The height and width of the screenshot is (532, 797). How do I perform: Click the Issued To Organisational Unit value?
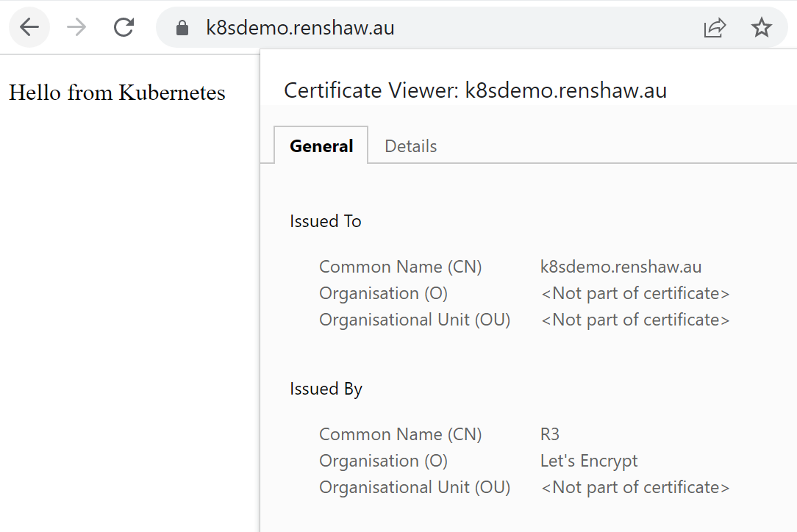[x=635, y=320]
